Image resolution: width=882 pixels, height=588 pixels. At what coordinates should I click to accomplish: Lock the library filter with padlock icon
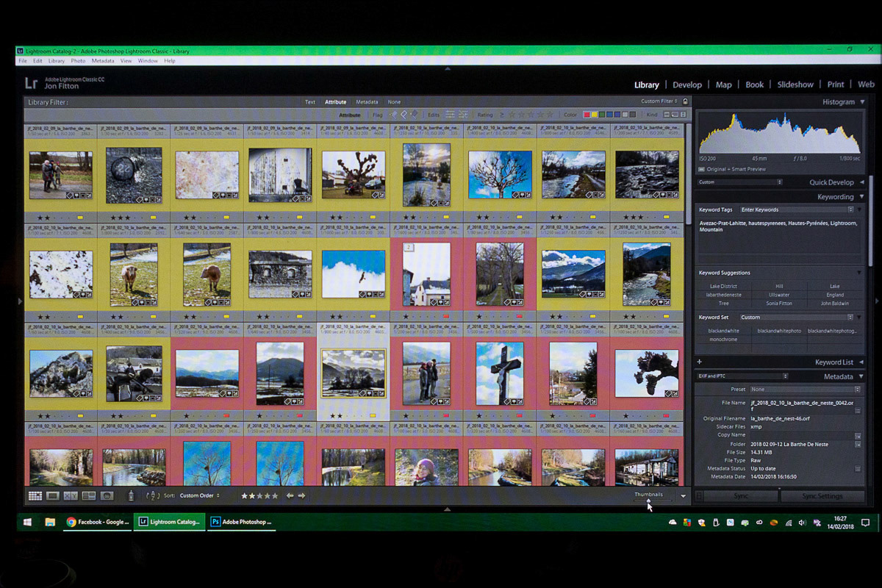[x=685, y=101]
